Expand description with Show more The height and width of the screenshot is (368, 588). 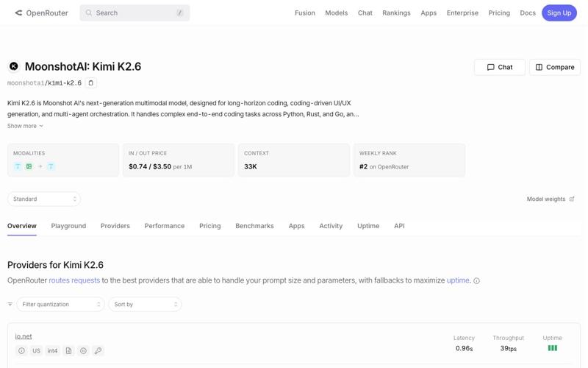click(25, 126)
